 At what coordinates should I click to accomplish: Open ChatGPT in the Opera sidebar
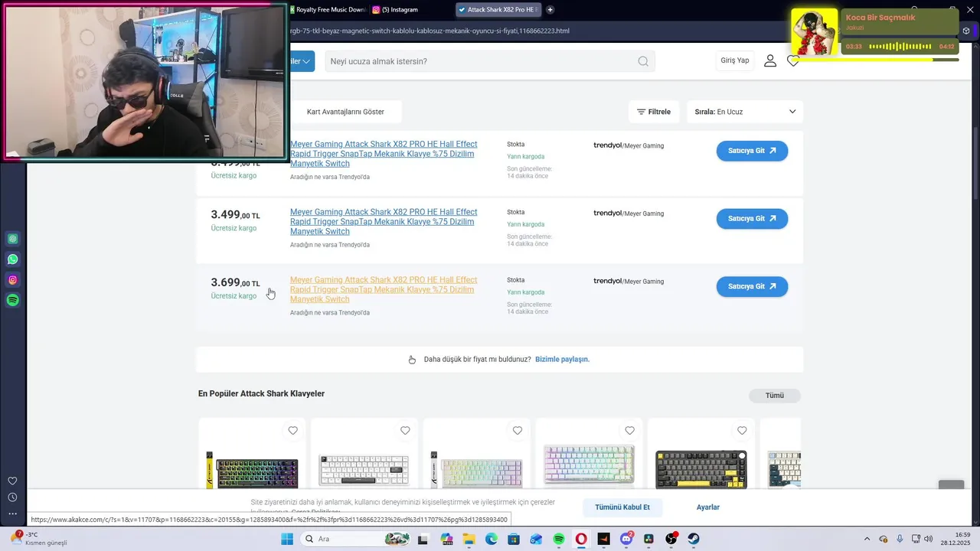click(13, 239)
